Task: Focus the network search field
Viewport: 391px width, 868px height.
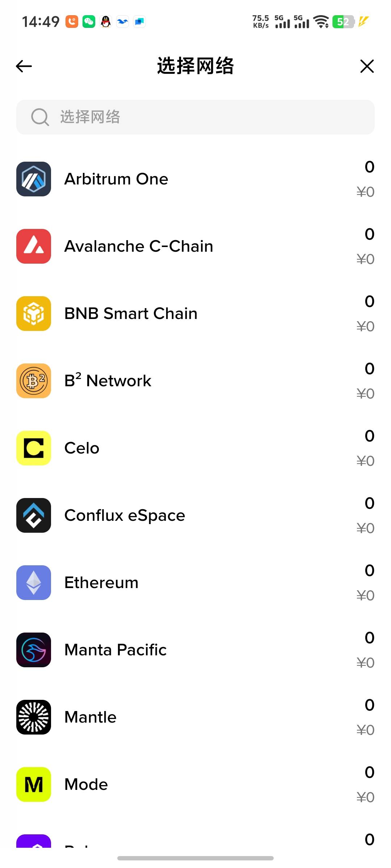Action: point(210,117)
